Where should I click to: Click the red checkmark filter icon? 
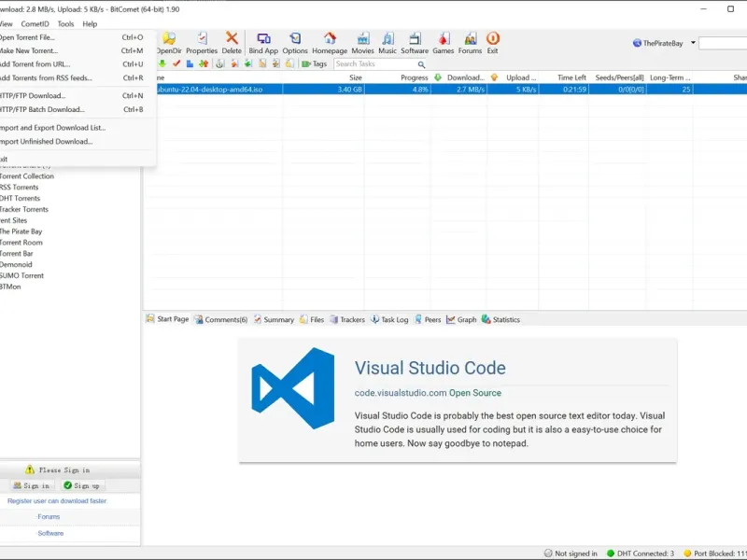pyautogui.click(x=176, y=63)
